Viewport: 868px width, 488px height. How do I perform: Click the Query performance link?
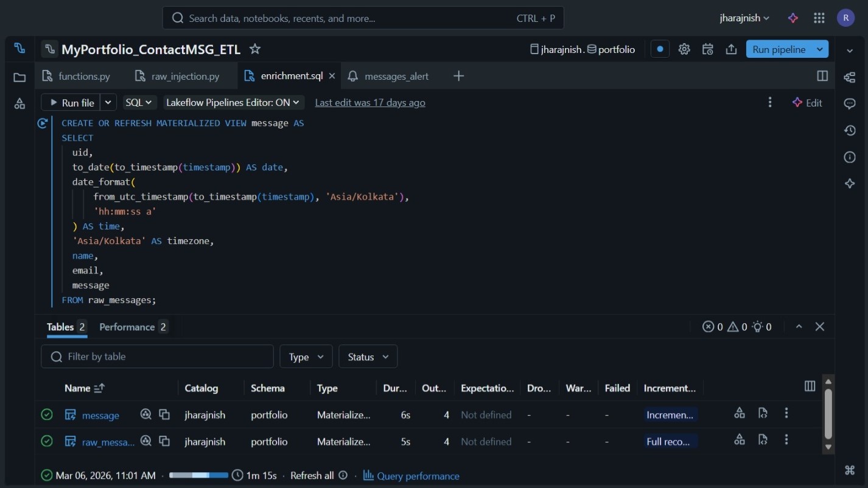point(418,476)
